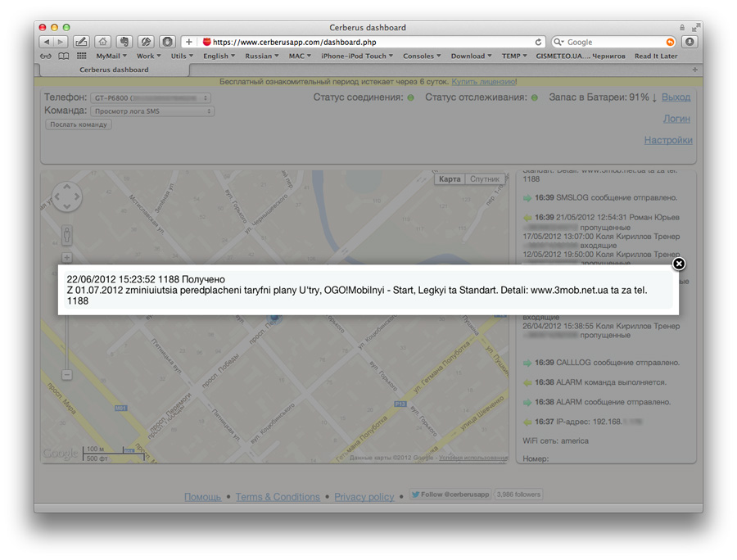
Task: Expand the Russian bookmarks folder
Action: tap(262, 56)
